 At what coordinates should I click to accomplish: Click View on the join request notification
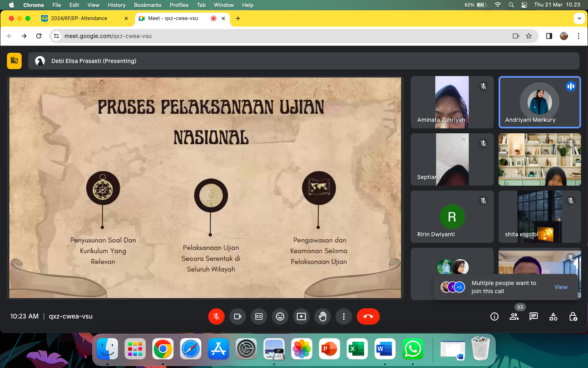point(561,287)
